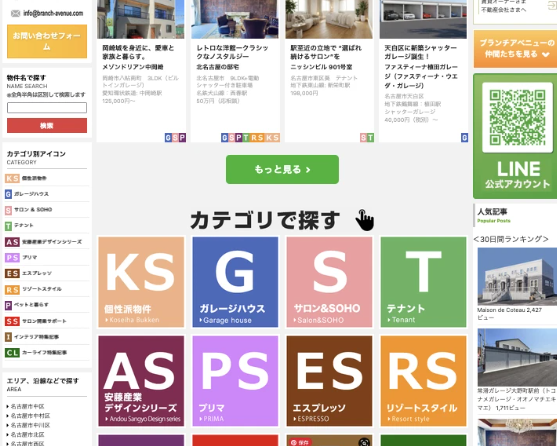Click the SS icon in sidebar category list
Screen dimensions: 557x446
[x=12, y=321]
